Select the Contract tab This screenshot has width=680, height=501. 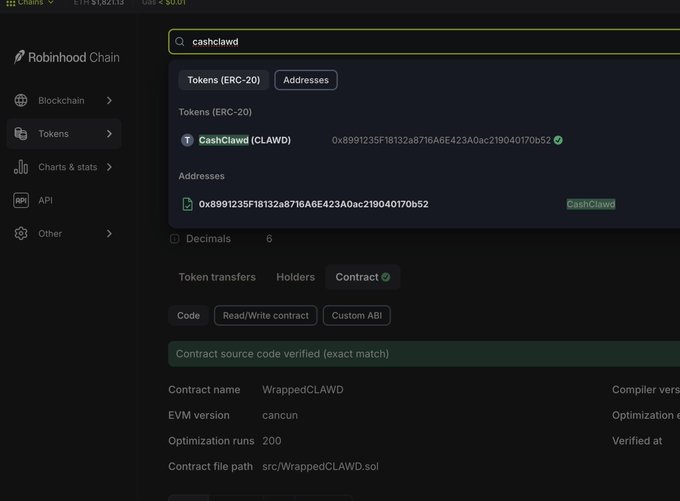click(x=363, y=277)
